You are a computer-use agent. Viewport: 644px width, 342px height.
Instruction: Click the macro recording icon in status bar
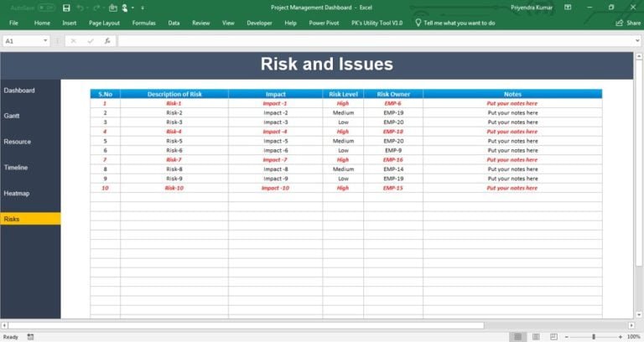coord(30,337)
